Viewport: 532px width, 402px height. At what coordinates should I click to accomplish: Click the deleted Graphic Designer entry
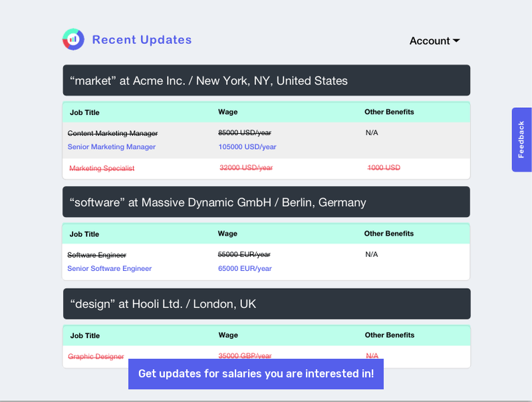coord(96,356)
